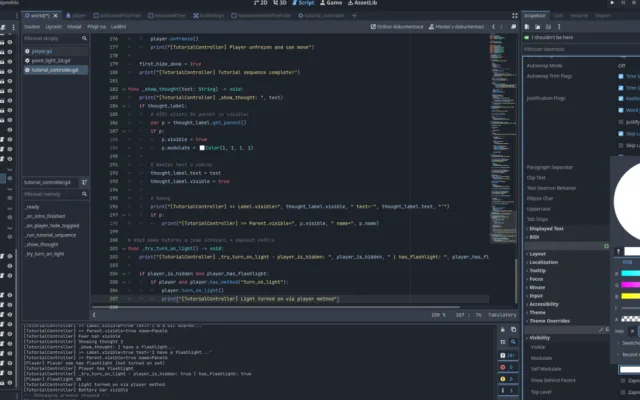Viewport: 640px width, 400px height.
Task: Toggle Justify Only After Last Tab checkbox
Action: coord(621,122)
